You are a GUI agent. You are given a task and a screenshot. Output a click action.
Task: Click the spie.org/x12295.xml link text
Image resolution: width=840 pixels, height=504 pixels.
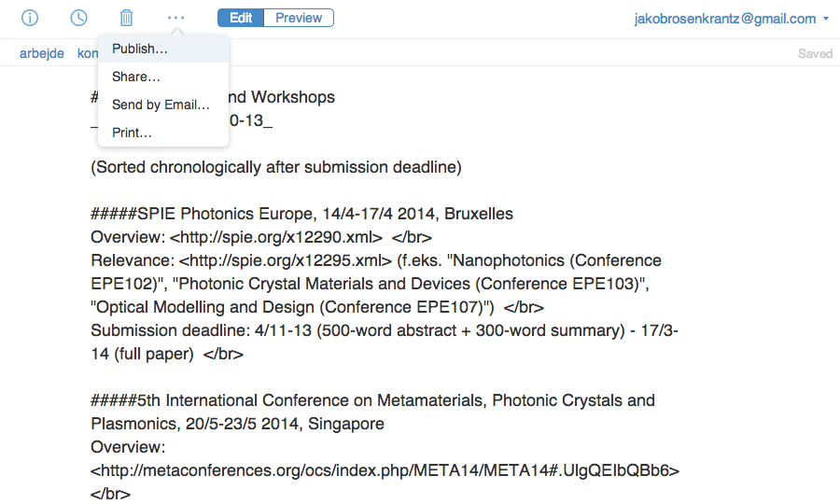coord(286,260)
